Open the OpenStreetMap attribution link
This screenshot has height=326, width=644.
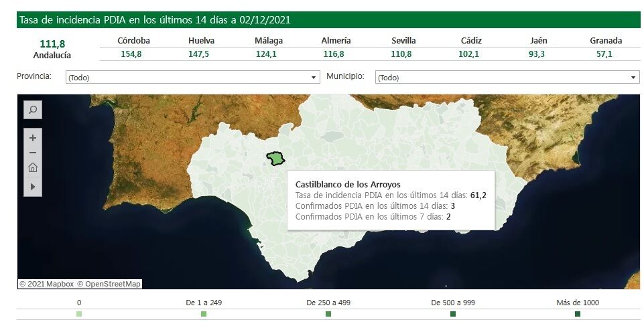coord(109,284)
